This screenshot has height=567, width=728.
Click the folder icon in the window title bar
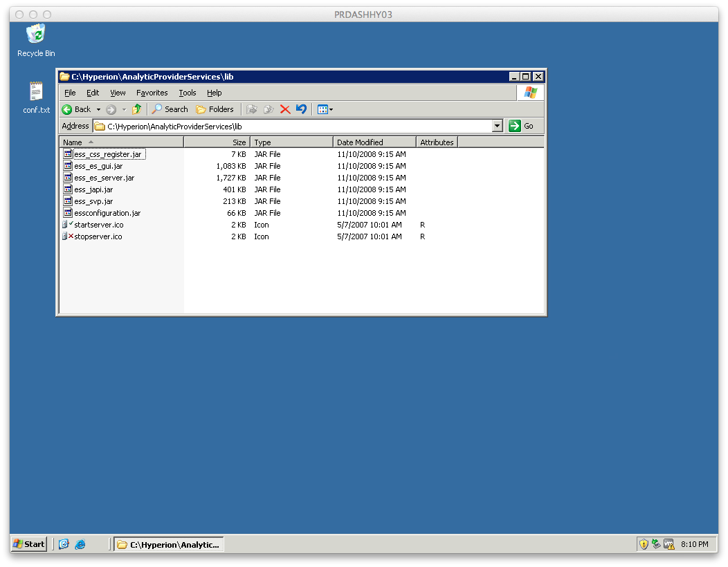click(x=64, y=77)
